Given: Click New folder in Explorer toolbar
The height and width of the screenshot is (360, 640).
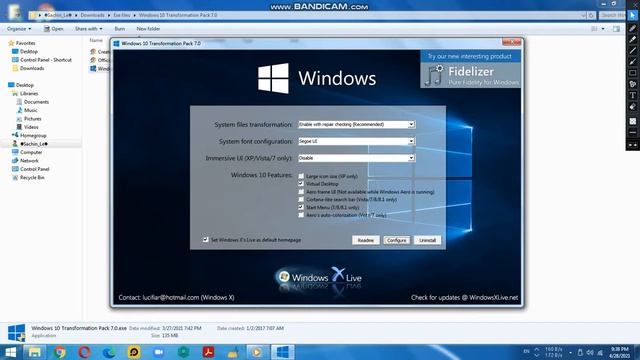Looking at the screenshot, I should (x=148, y=29).
